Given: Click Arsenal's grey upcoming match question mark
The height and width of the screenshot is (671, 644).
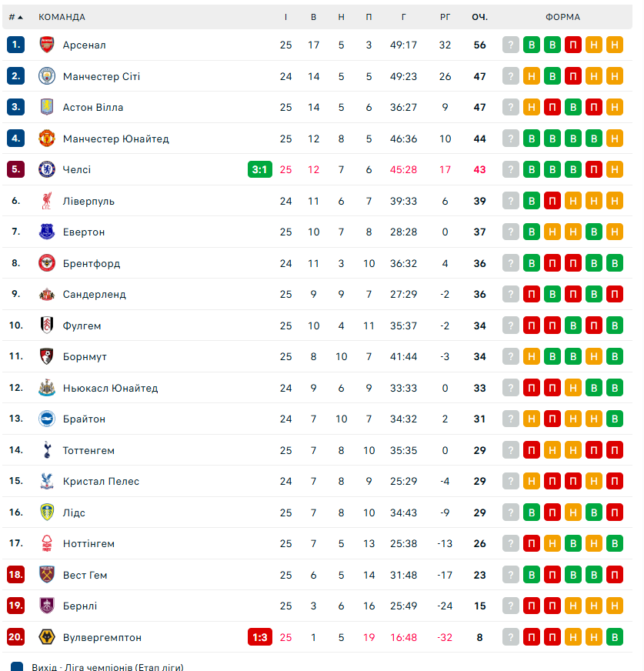Looking at the screenshot, I should (511, 45).
